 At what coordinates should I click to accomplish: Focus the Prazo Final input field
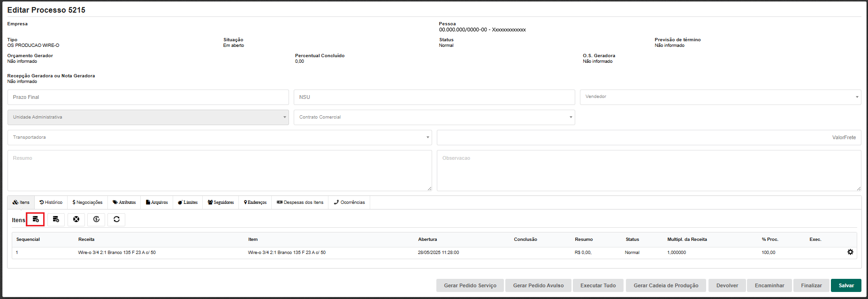coord(148,97)
